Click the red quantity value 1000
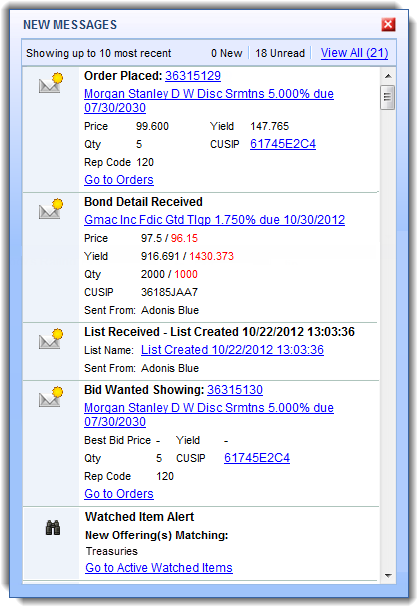This screenshot has height=607, width=418. point(186,274)
